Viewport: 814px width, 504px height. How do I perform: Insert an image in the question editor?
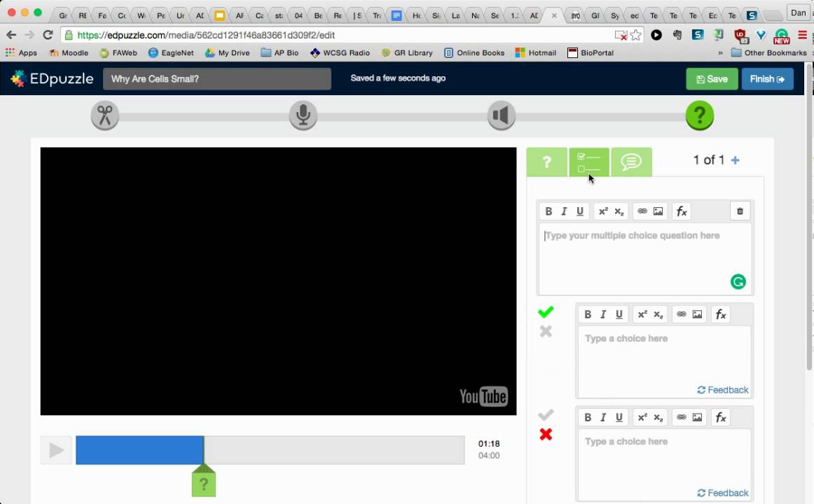(x=658, y=211)
